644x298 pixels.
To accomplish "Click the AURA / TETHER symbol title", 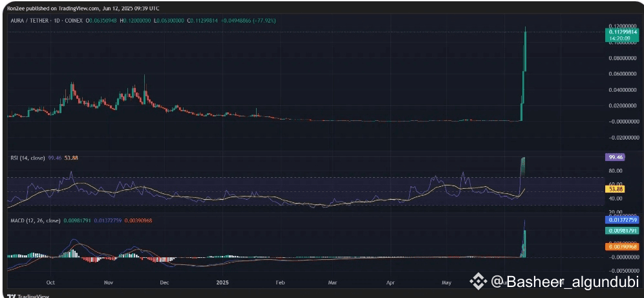I will (31, 21).
